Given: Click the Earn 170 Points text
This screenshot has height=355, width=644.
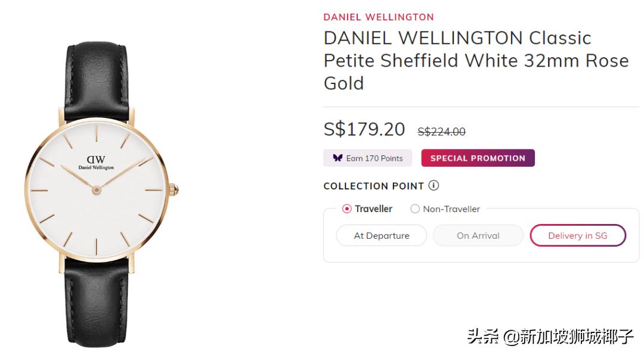Looking at the screenshot, I should coord(374,158).
